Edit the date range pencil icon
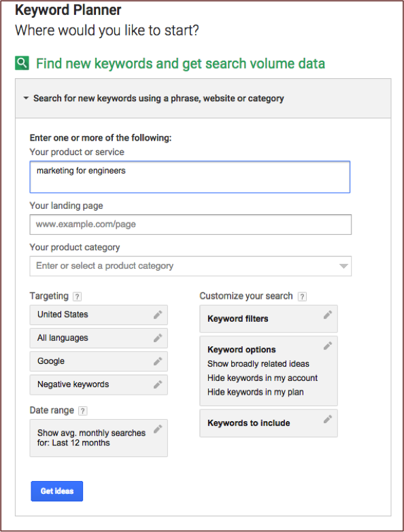The height and width of the screenshot is (532, 404). [x=158, y=429]
